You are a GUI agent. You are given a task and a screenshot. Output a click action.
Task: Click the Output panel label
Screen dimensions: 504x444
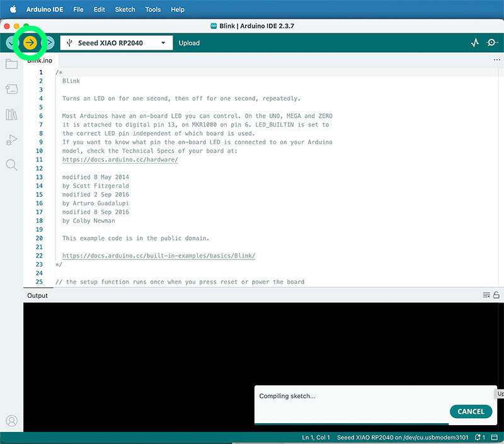[37, 295]
